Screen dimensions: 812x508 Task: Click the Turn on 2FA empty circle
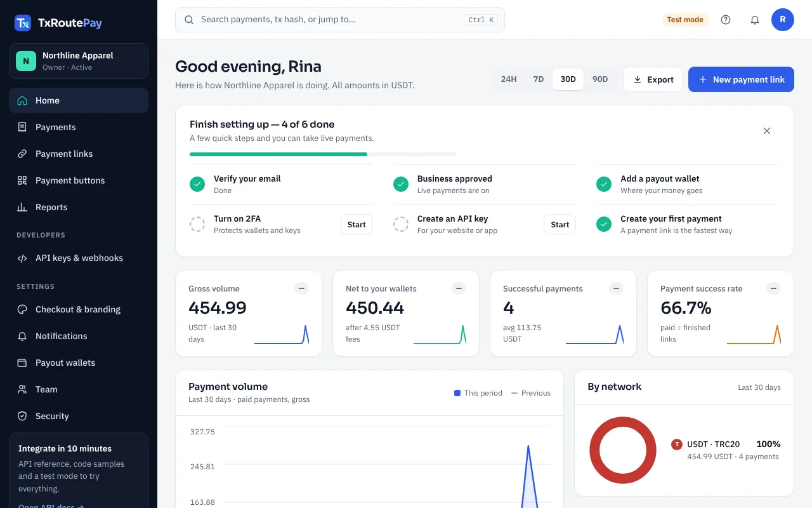click(x=197, y=224)
